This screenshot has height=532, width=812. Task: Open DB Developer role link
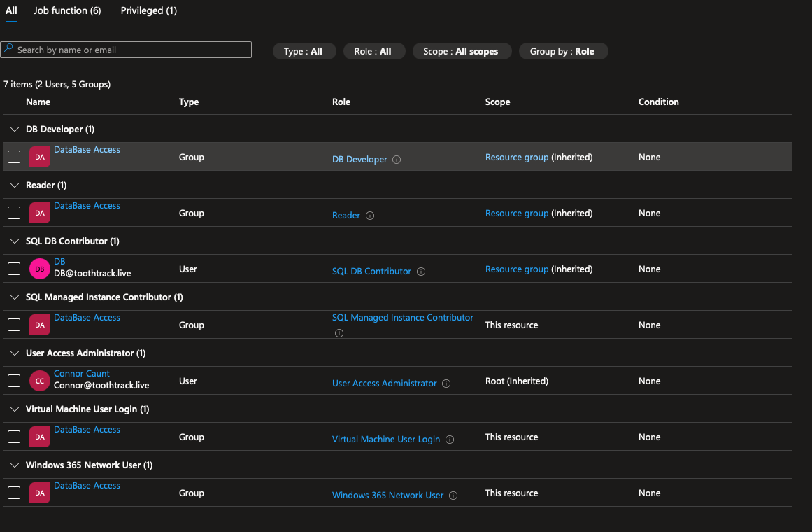coord(359,159)
